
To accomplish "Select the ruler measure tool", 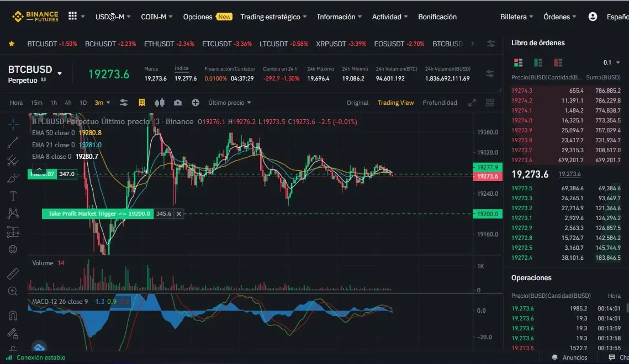I will (x=13, y=274).
